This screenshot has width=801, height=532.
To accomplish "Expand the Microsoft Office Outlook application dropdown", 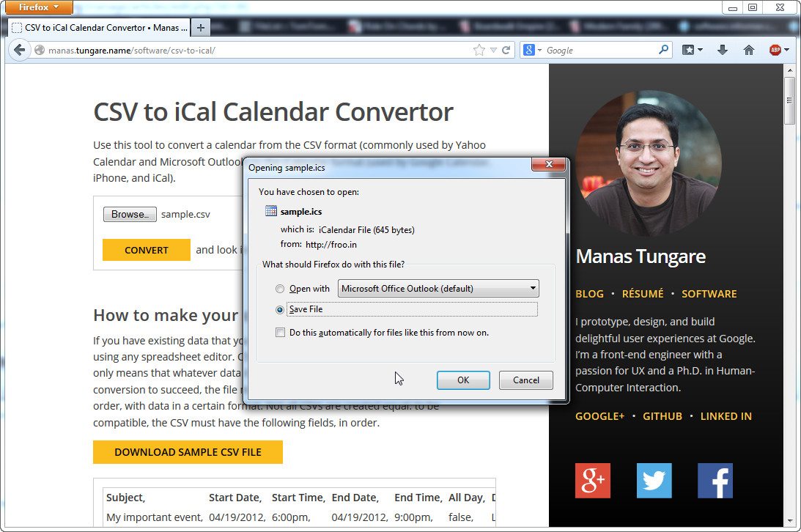I will pyautogui.click(x=438, y=289).
